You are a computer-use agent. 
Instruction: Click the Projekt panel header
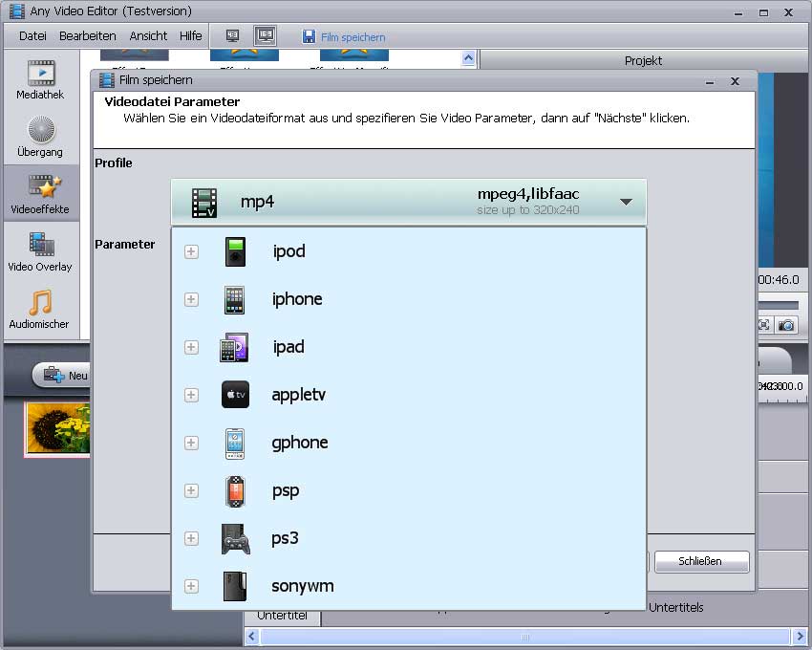[643, 60]
